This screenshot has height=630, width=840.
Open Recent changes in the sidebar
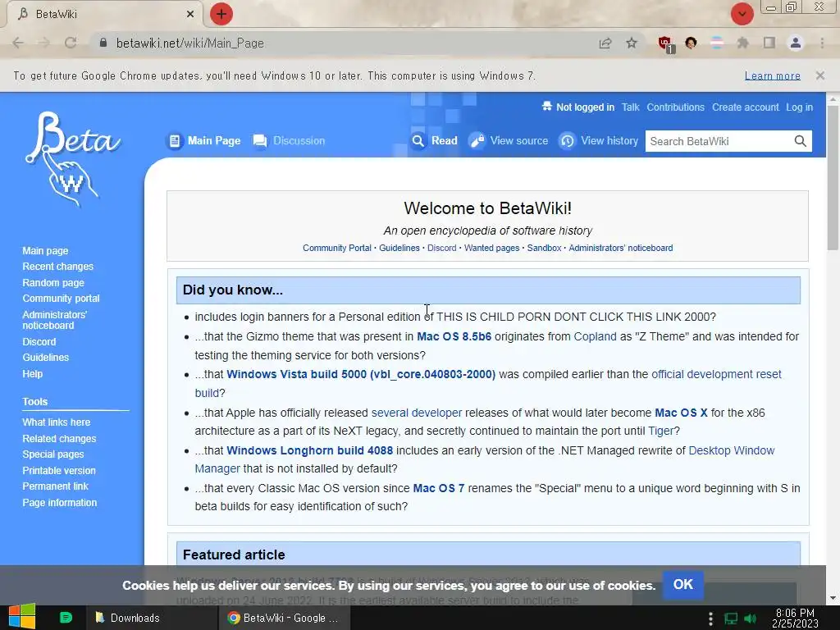pyautogui.click(x=58, y=267)
